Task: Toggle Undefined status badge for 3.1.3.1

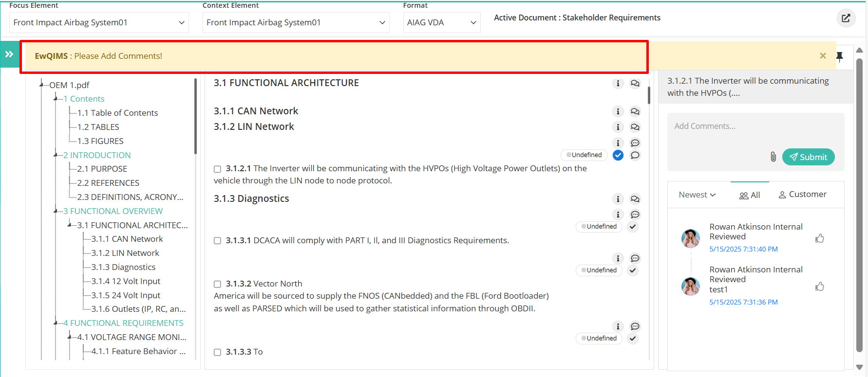Action: [599, 227]
